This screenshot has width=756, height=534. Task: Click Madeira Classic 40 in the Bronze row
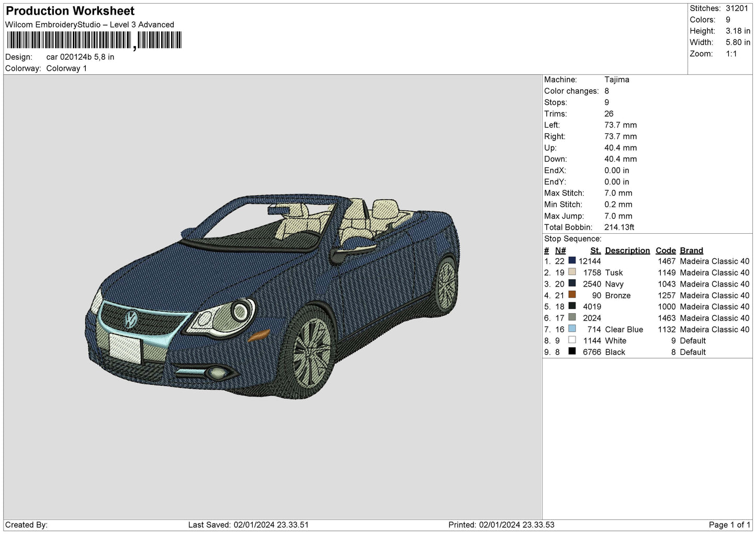point(715,296)
